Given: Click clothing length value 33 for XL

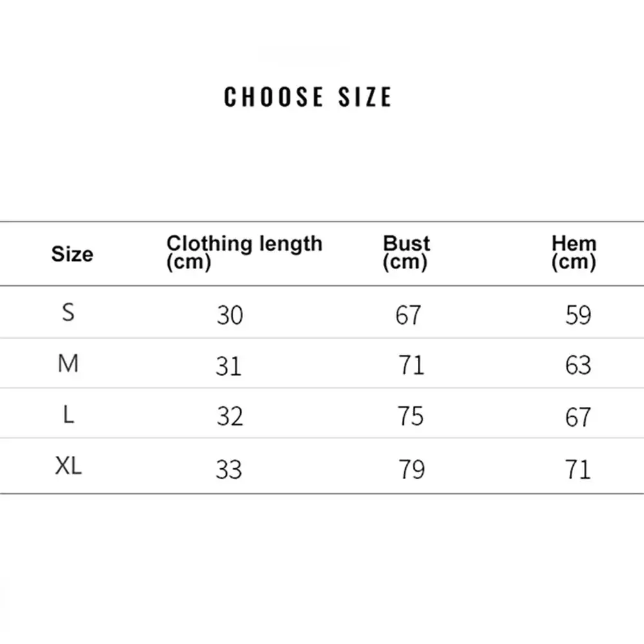Looking at the screenshot, I should point(229,469).
